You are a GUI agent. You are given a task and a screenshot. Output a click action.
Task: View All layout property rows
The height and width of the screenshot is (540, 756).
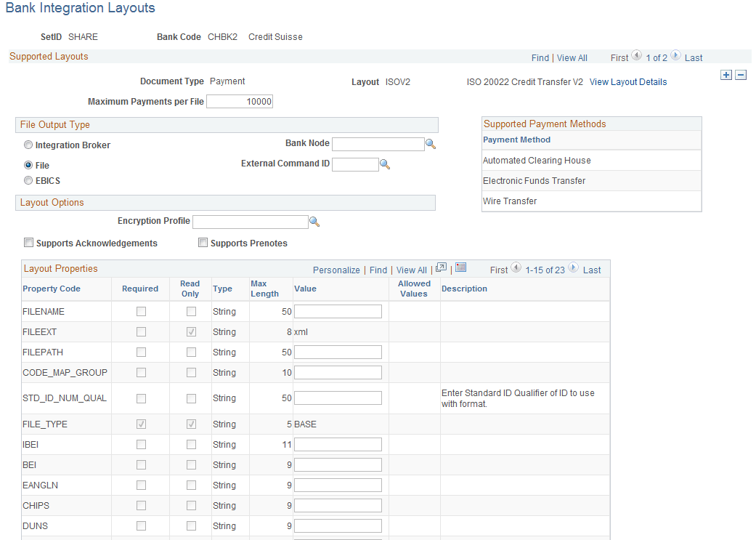click(x=411, y=270)
